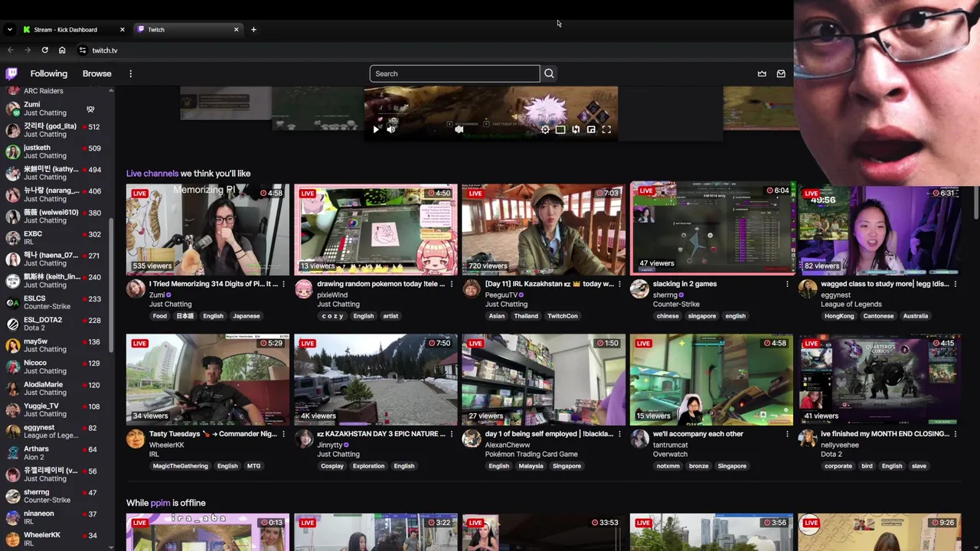Open Zumi's Memorizing Pi stream thumbnail
Image resolution: width=980 pixels, height=551 pixels.
pyautogui.click(x=208, y=230)
